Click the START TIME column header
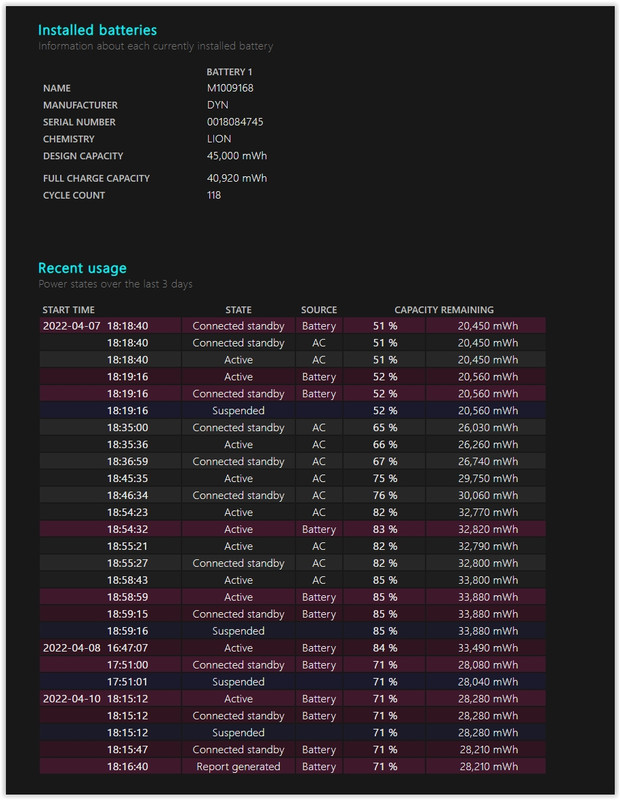Screen dimensions: 620x800 point(69,310)
